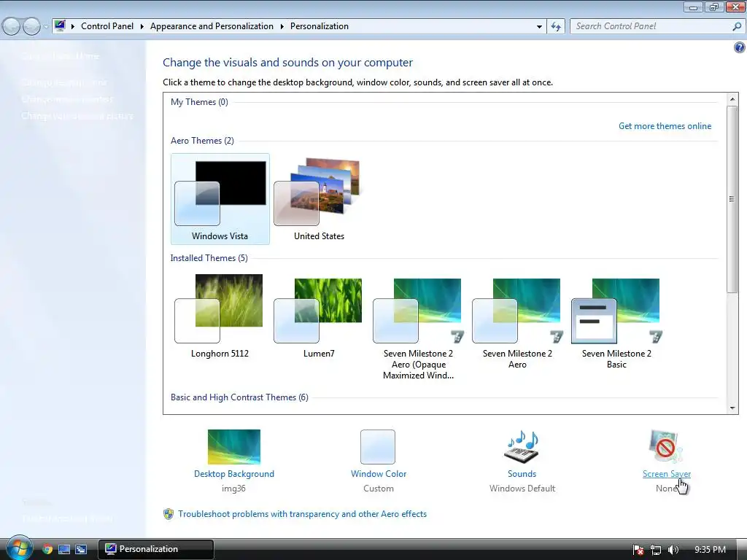The height and width of the screenshot is (560, 747).
Task: Click the 'img36' text under Desktop Background
Action: click(x=233, y=488)
